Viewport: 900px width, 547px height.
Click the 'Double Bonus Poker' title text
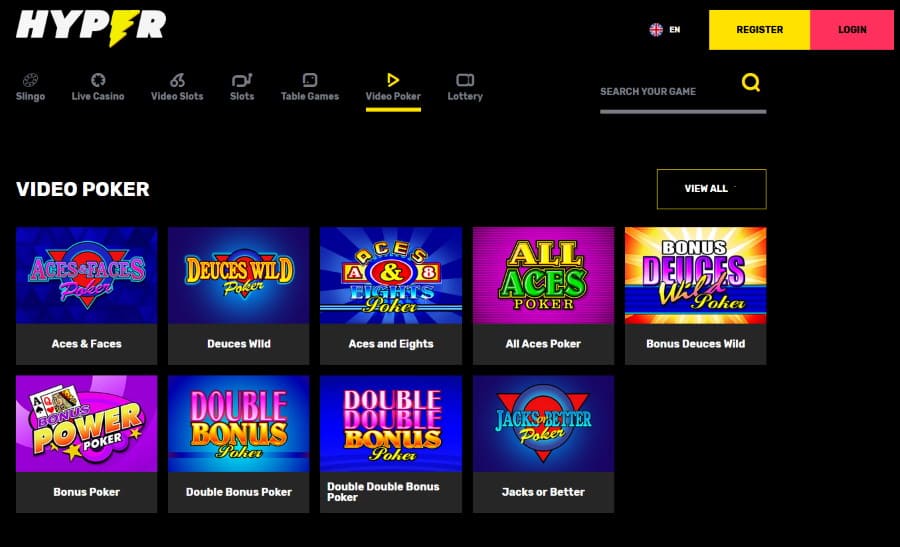click(239, 492)
